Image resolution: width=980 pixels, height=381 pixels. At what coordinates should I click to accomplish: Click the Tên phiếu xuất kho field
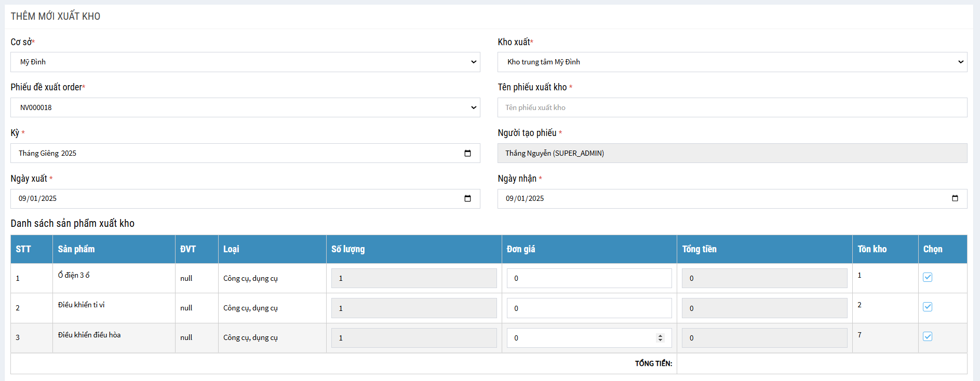732,107
